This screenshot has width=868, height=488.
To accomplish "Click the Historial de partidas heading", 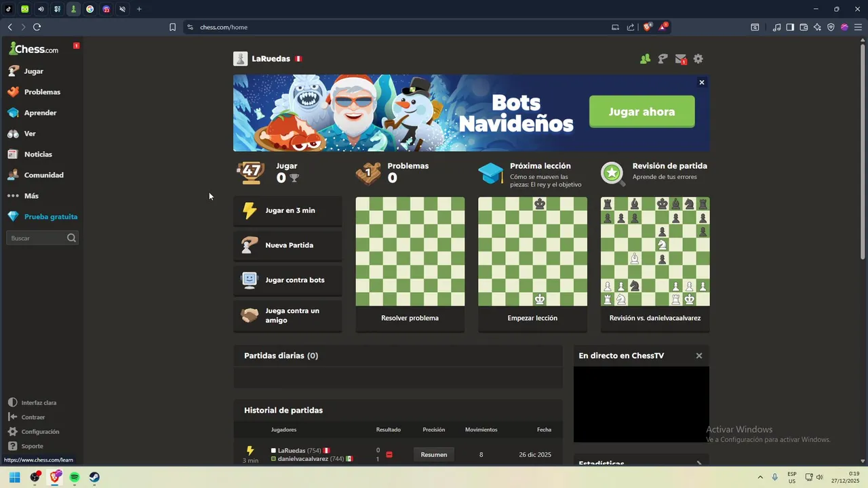I will tap(283, 411).
